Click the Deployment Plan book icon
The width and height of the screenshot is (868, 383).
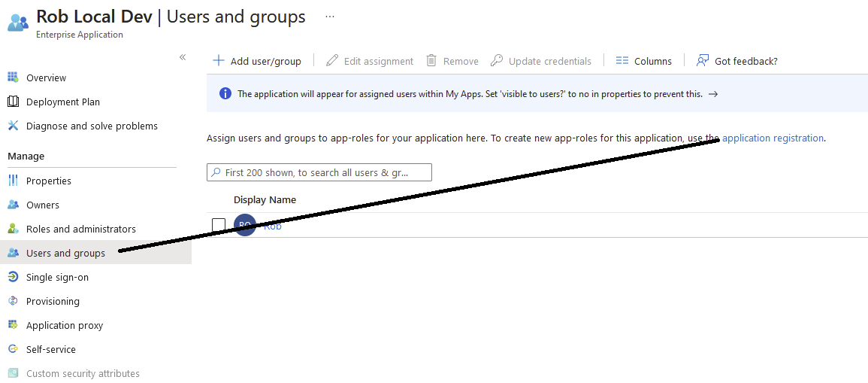(x=14, y=102)
